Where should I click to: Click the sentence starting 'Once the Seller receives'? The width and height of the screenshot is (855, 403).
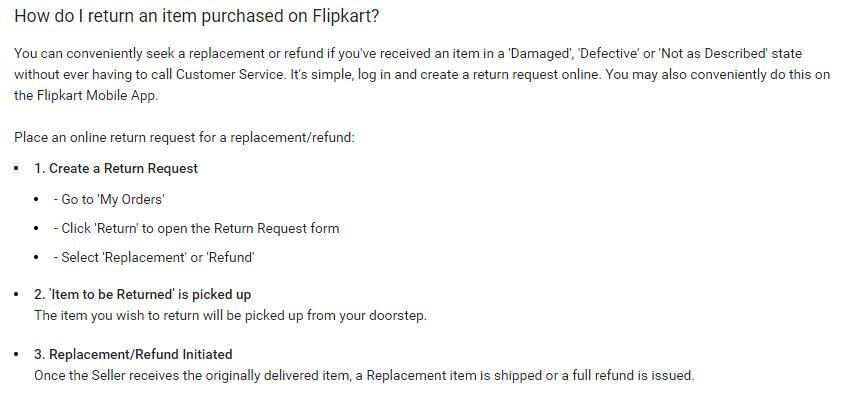coord(364,375)
